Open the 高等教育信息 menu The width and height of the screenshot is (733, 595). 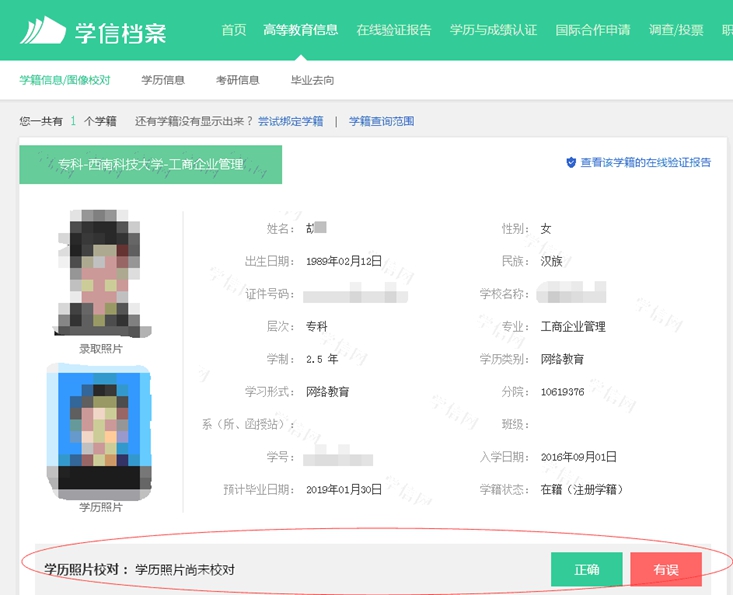point(300,30)
